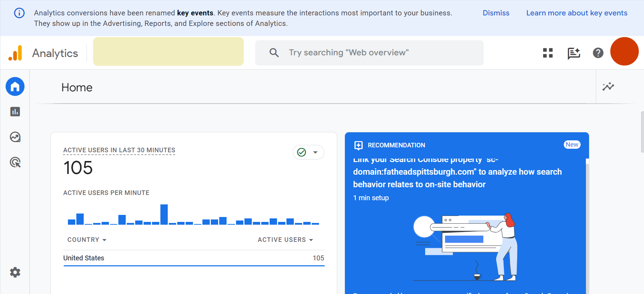Click the recommendation illustration
Image resolution: width=644 pixels, height=294 pixels.
click(465, 247)
